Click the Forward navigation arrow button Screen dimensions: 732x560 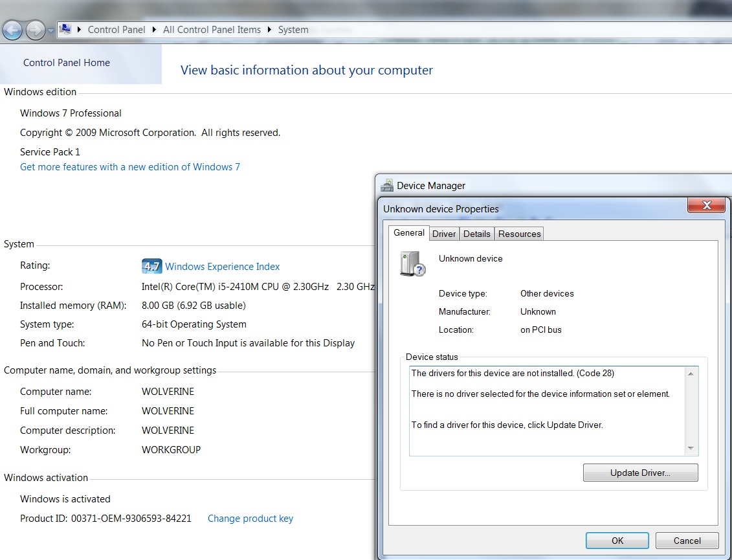pos(35,30)
